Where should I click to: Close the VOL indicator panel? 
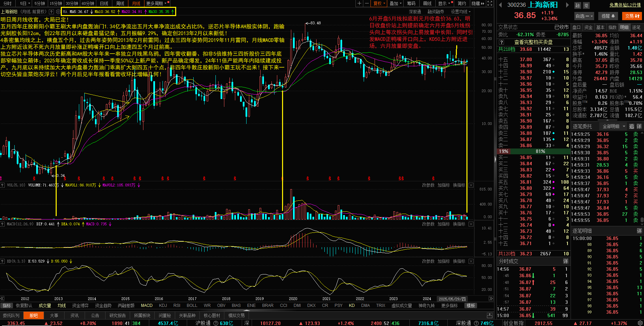point(471,185)
